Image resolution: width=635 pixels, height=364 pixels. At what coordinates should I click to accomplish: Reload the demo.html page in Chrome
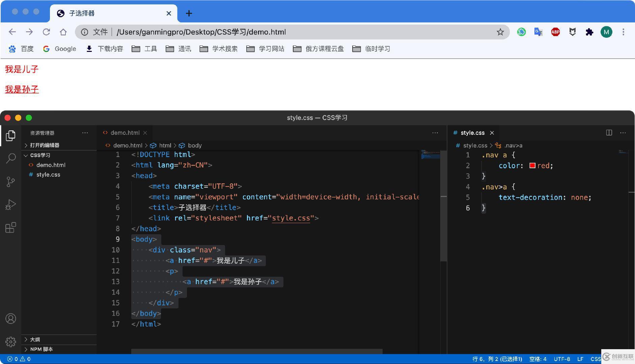point(46,32)
